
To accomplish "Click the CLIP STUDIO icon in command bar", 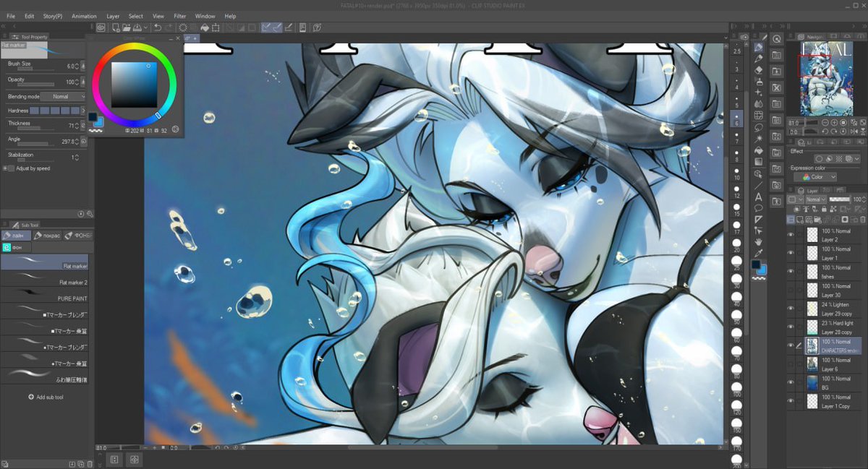I will (x=101, y=27).
